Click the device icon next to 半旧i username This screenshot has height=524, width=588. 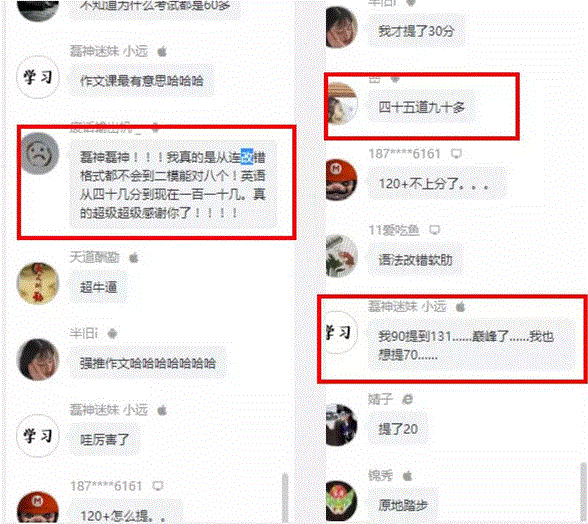click(x=112, y=333)
